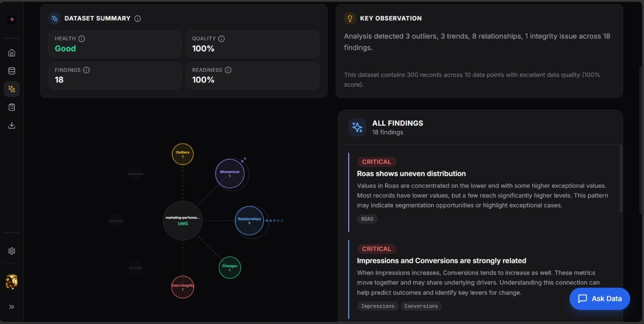Open the settings gear icon
The height and width of the screenshot is (324, 644).
pyautogui.click(x=12, y=251)
